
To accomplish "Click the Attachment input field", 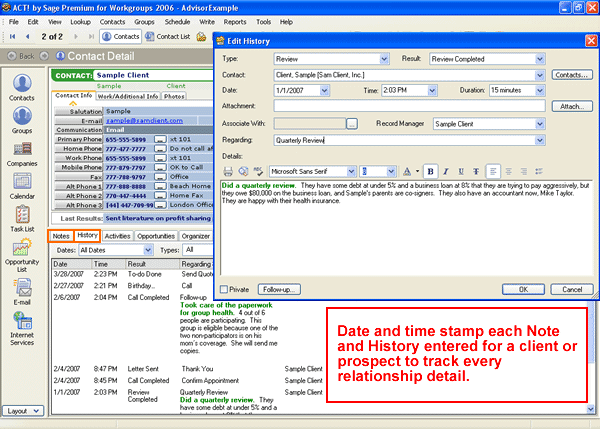I will pos(409,106).
